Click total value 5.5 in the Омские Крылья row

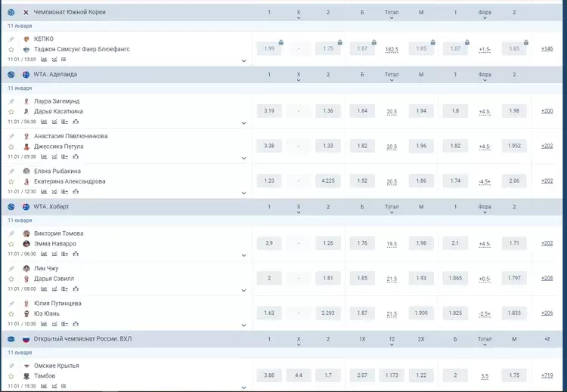click(485, 376)
